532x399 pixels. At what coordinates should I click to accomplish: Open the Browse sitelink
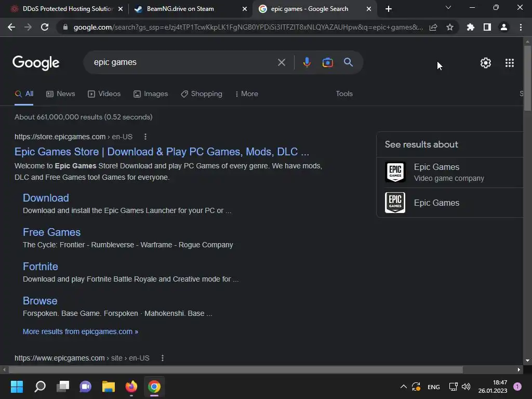point(40,301)
